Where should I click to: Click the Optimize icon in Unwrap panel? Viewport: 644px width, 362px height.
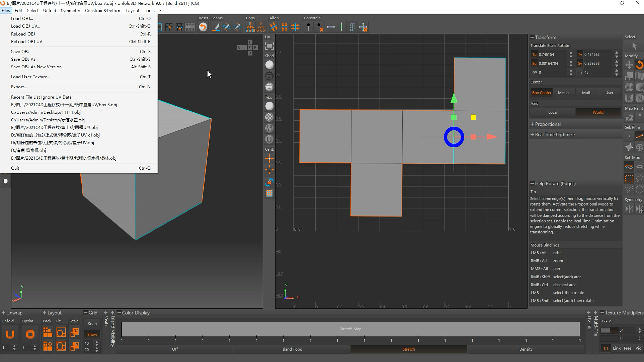click(30, 334)
